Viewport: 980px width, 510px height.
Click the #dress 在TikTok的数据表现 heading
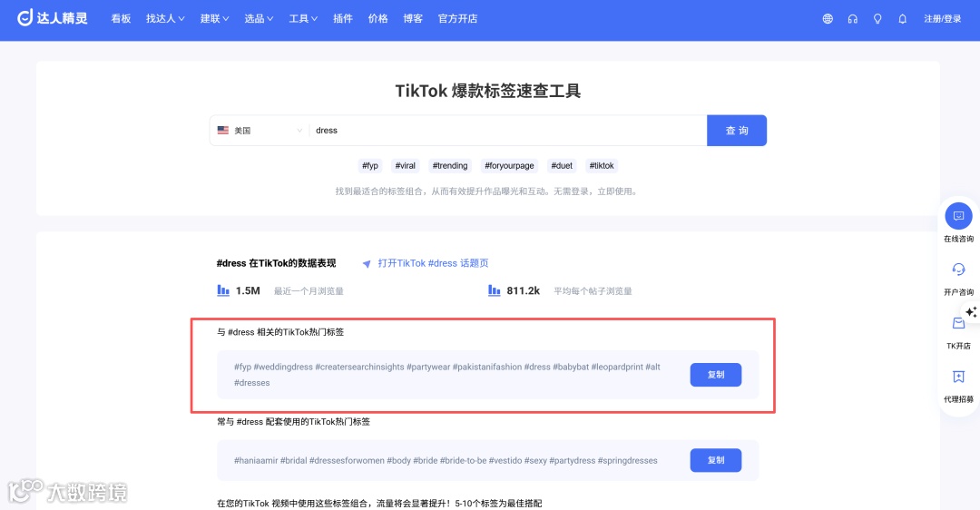[x=276, y=263]
